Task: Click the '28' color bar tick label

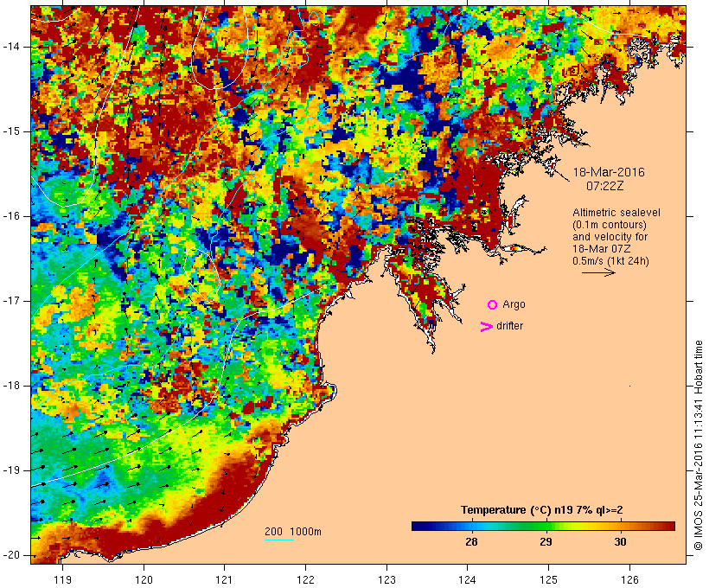Action: pyautogui.click(x=471, y=541)
